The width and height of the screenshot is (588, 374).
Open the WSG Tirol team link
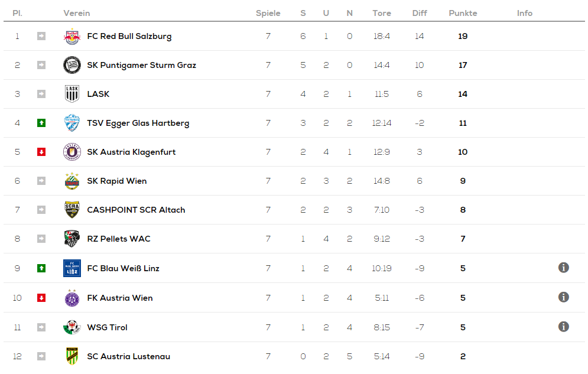click(x=107, y=327)
